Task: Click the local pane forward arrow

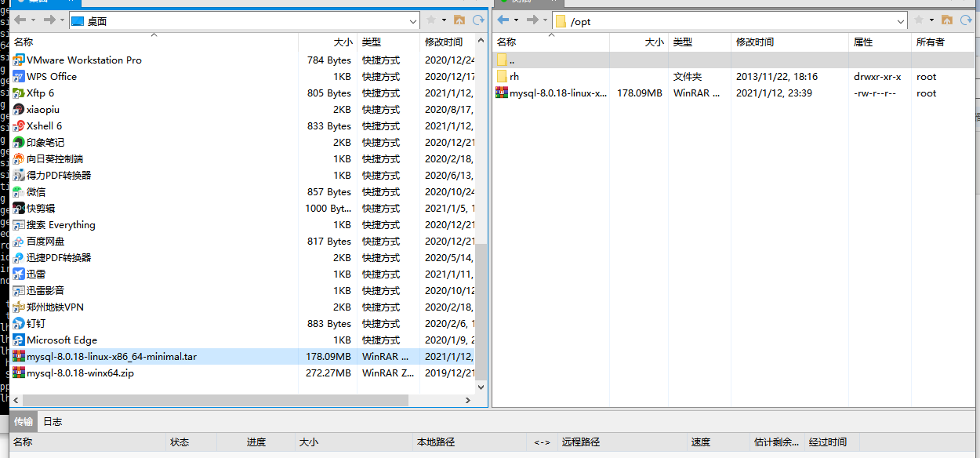Action: pos(49,20)
